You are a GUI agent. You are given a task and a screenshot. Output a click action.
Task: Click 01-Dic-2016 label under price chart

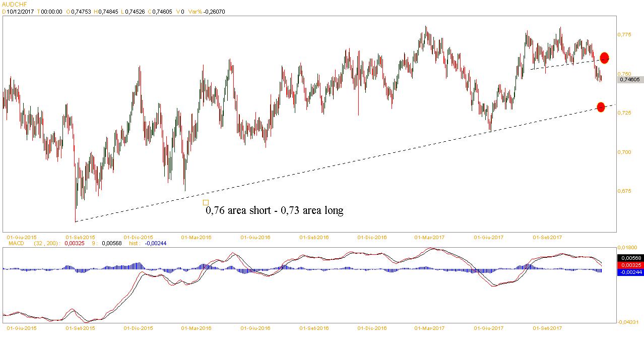click(x=372, y=237)
